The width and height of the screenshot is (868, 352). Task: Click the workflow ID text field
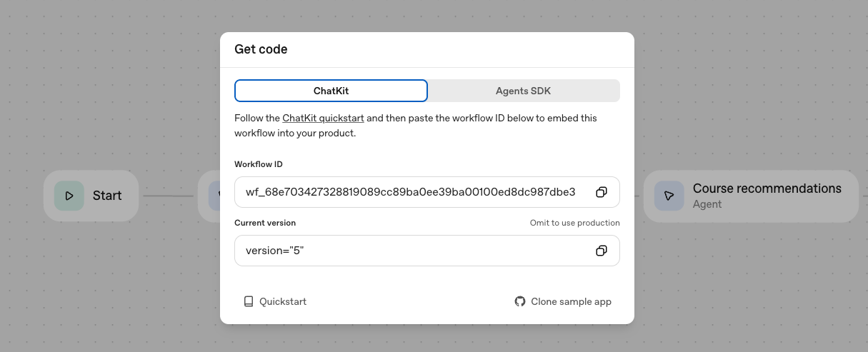[410, 192]
